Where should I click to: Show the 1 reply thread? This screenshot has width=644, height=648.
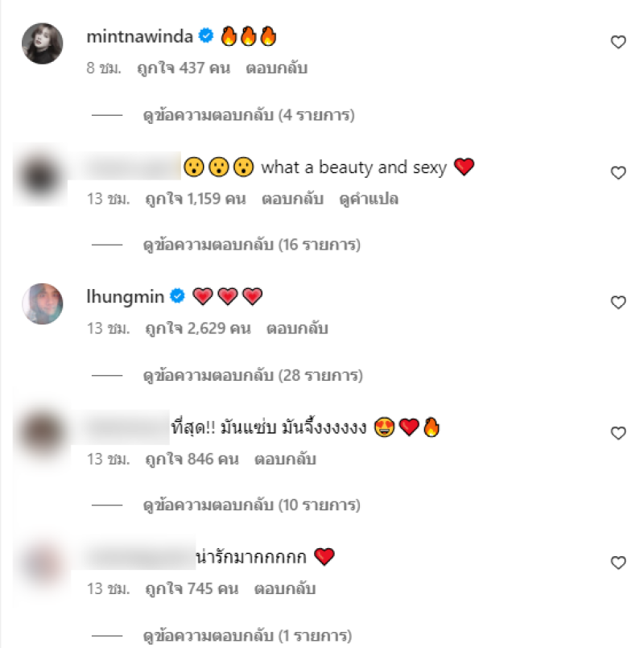(x=247, y=636)
